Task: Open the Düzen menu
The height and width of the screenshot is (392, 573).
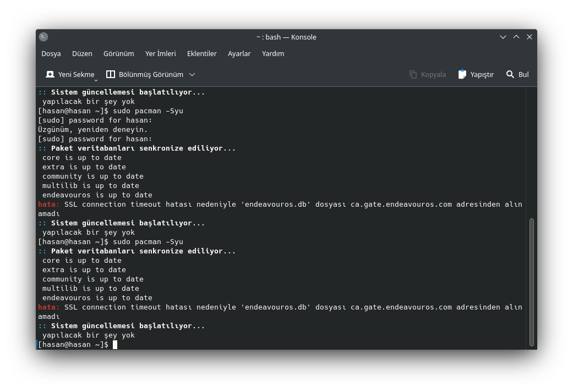Action: (x=82, y=54)
